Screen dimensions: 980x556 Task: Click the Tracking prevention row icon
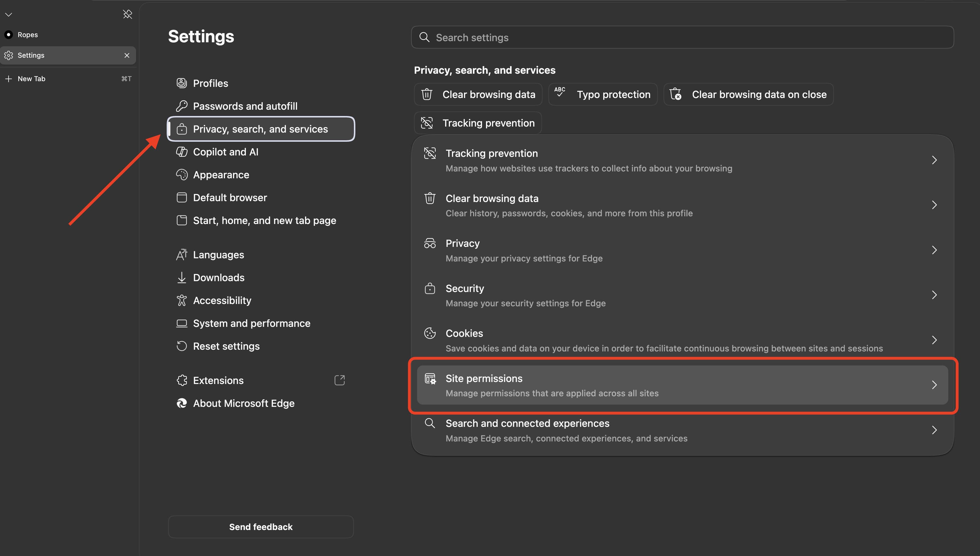[430, 153]
